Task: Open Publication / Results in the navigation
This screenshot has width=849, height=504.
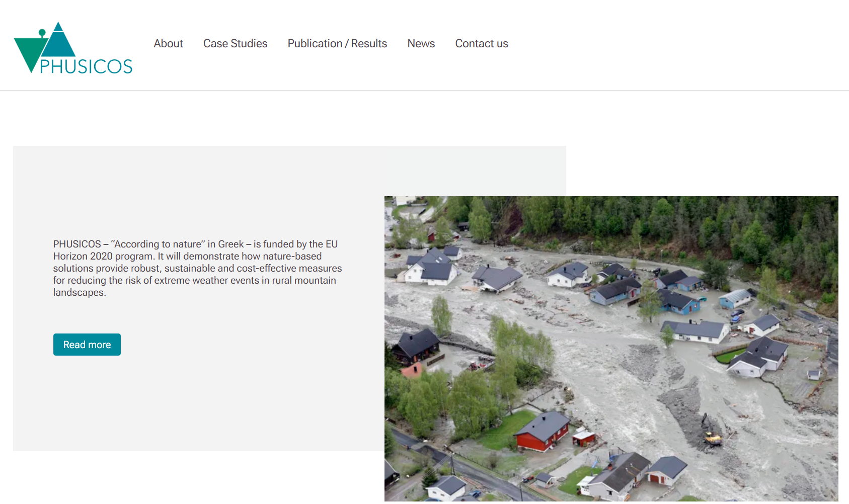Action: [x=337, y=44]
